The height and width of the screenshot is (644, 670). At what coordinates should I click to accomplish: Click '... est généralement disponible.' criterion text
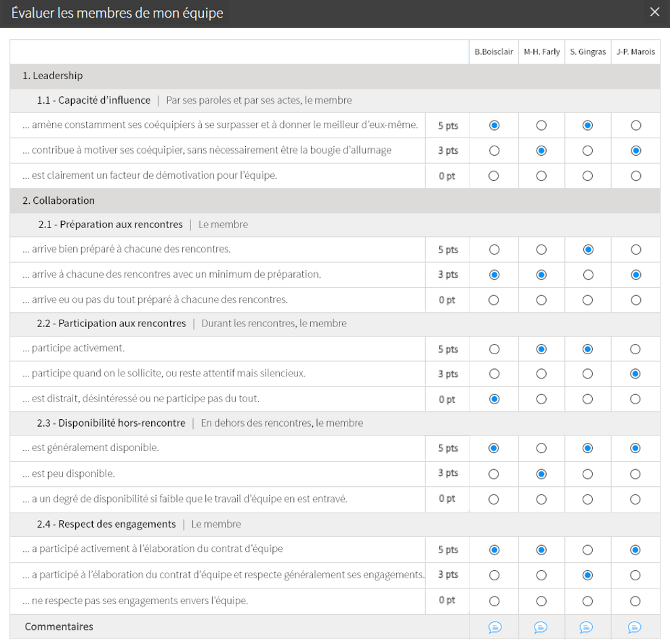91,448
